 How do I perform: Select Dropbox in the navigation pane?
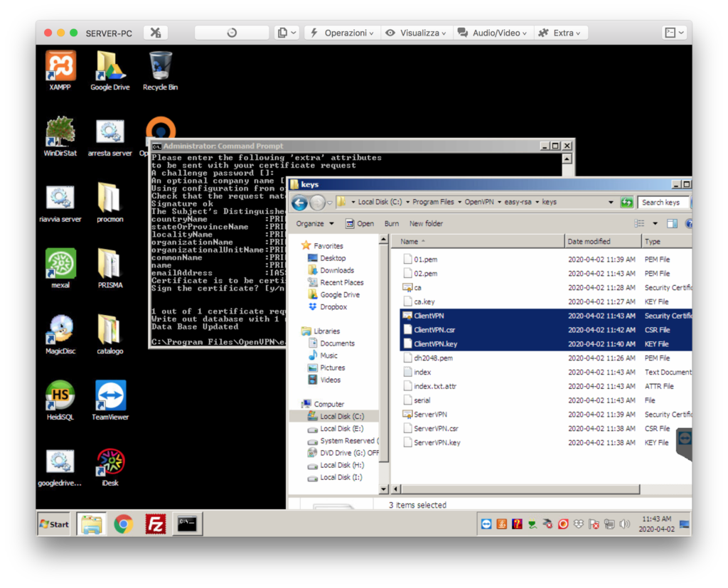[x=333, y=307]
